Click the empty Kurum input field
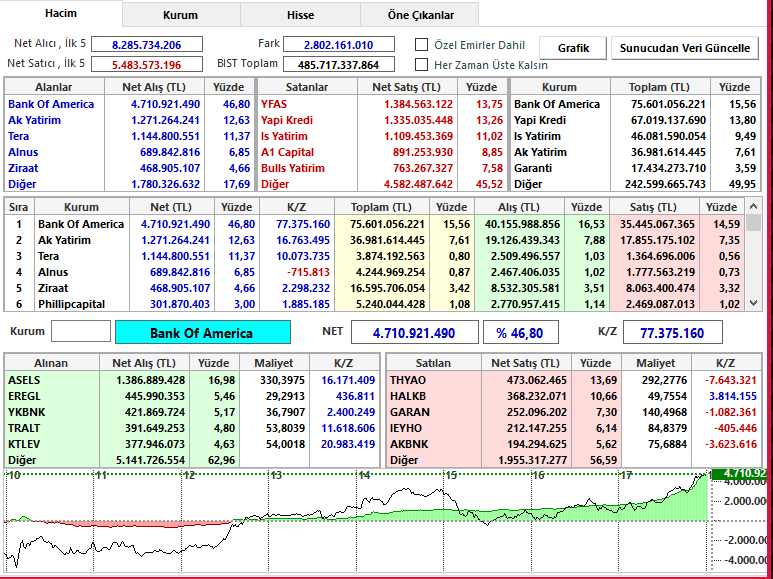The height and width of the screenshot is (579, 773). pos(81,331)
